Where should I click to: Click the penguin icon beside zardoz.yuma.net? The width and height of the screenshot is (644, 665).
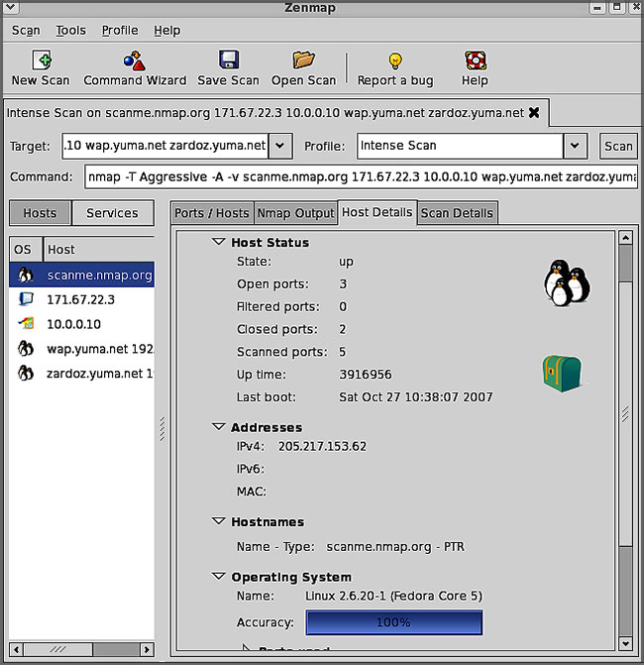[26, 374]
